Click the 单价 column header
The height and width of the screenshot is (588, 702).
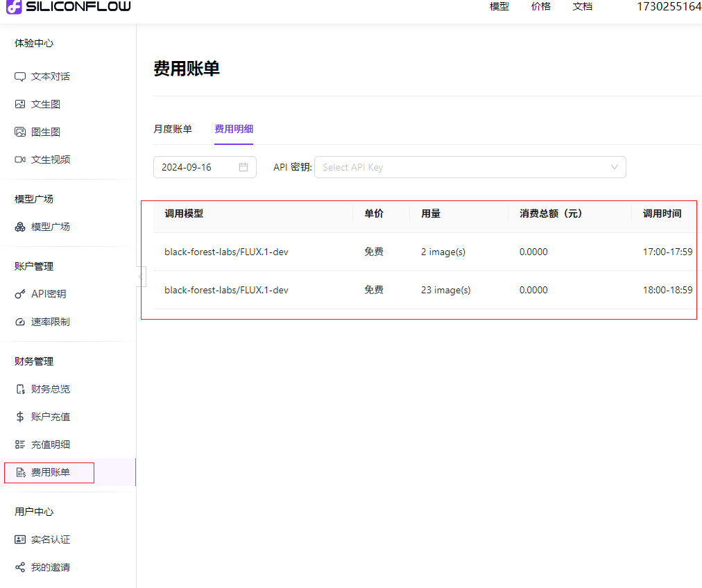click(374, 214)
